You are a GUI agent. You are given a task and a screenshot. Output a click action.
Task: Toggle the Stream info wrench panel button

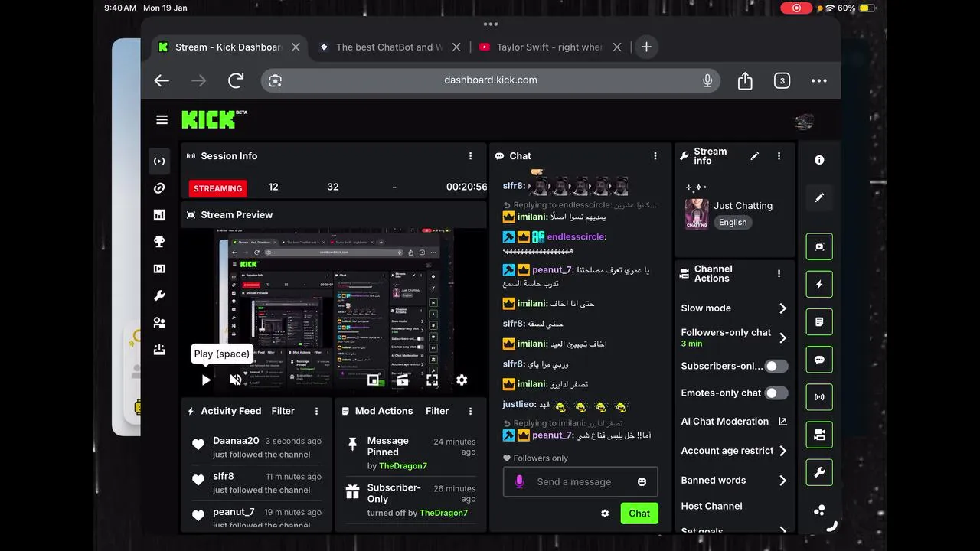click(819, 473)
